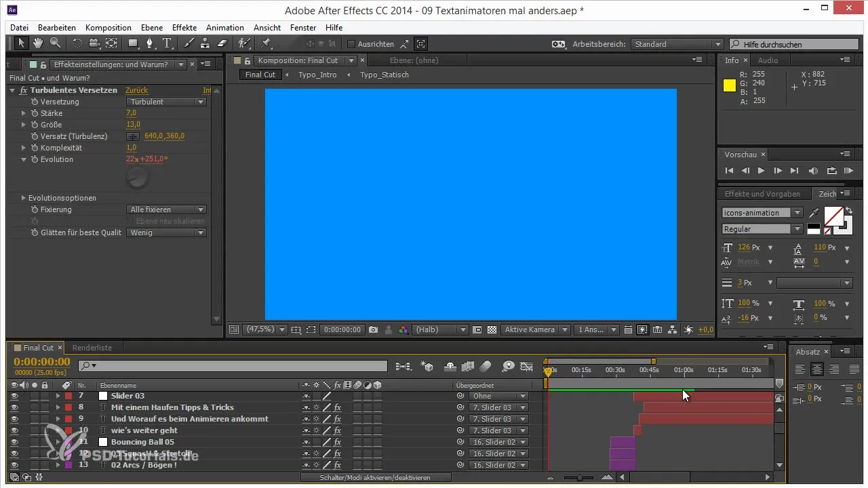868x488 pixels.
Task: Open the Graph Editor icon
Action: pyautogui.click(x=526, y=366)
